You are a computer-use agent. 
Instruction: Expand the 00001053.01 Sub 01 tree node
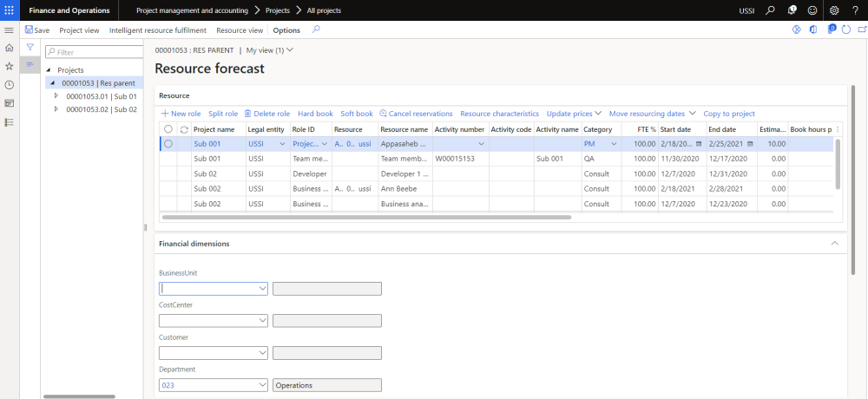pyautogui.click(x=56, y=96)
